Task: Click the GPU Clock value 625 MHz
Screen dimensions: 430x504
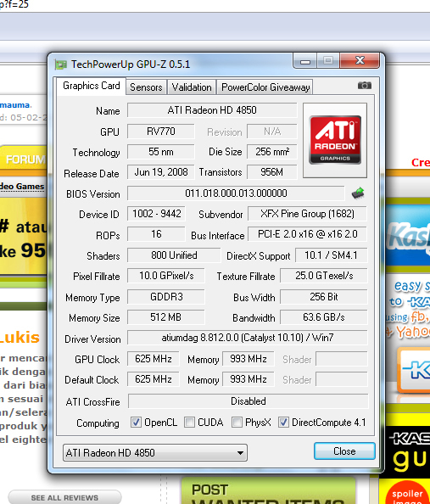Action: coord(153,359)
